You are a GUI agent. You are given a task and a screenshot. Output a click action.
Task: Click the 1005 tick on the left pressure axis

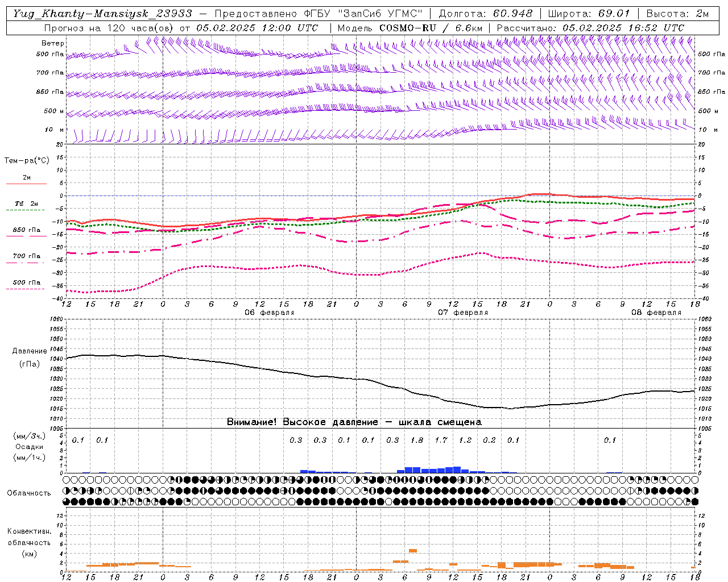coord(57,429)
